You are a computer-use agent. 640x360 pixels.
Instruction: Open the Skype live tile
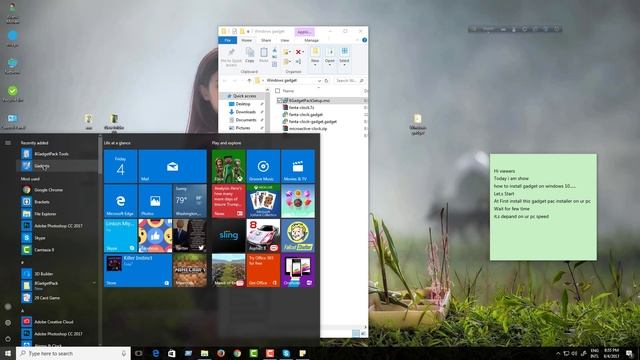click(120, 236)
